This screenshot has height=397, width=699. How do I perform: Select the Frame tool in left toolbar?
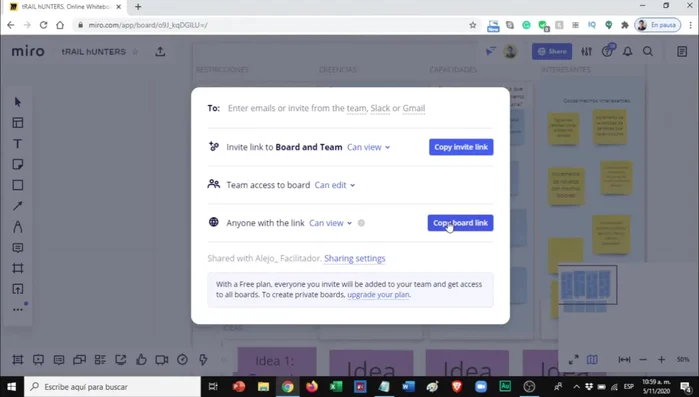pos(18,268)
